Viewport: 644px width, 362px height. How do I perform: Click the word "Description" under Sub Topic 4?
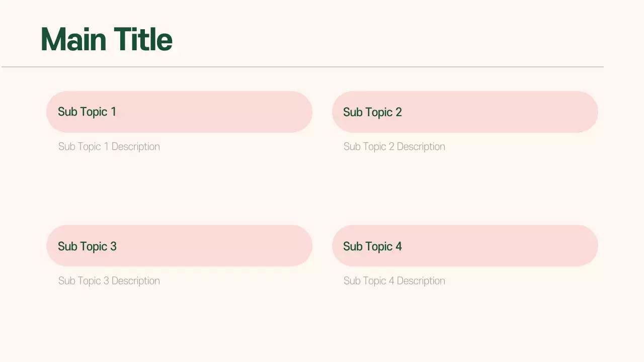tap(421, 281)
